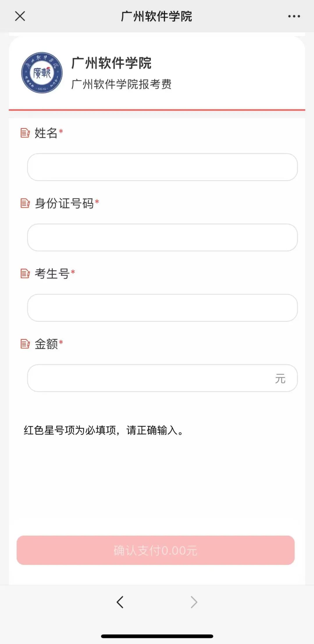The image size is (314, 644).
Task: Click the 姓名 field label
Action: pyautogui.click(x=46, y=133)
